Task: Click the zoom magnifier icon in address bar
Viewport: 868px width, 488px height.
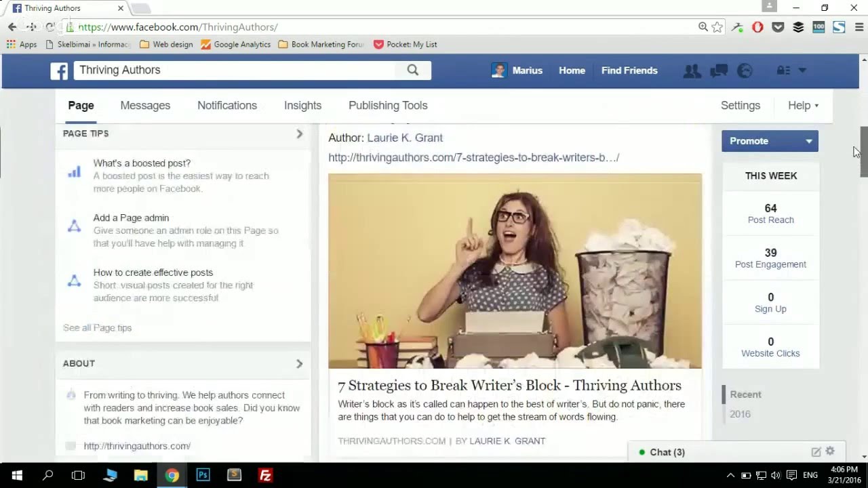Action: coord(703,27)
